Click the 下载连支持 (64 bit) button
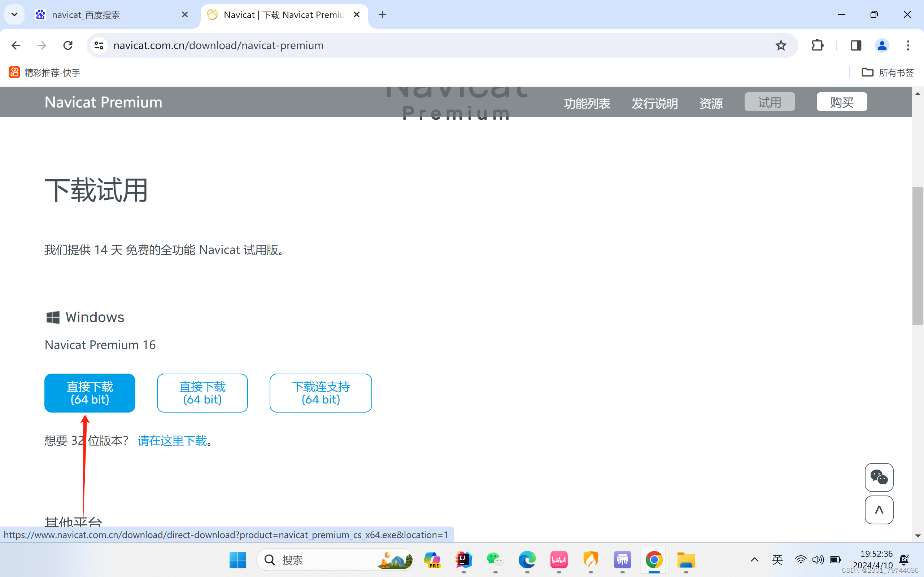 (x=321, y=392)
